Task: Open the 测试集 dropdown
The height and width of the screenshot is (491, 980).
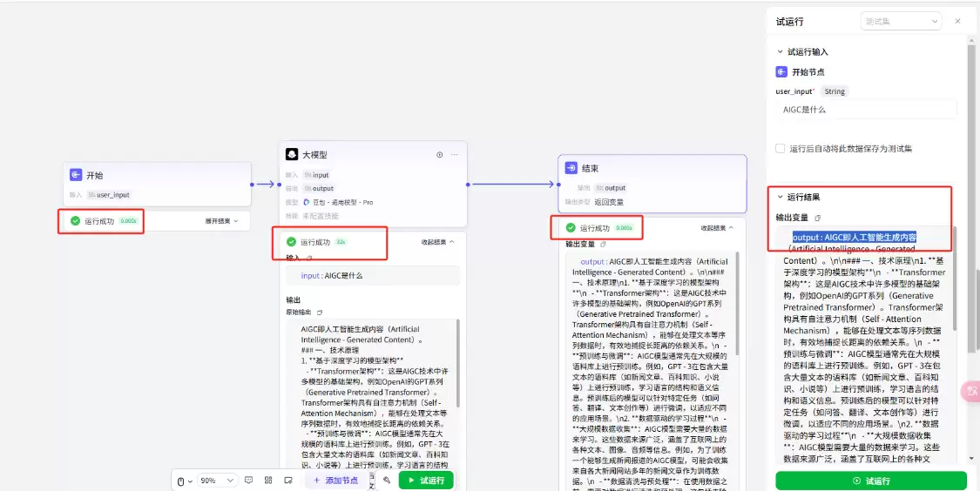Action: tap(901, 21)
